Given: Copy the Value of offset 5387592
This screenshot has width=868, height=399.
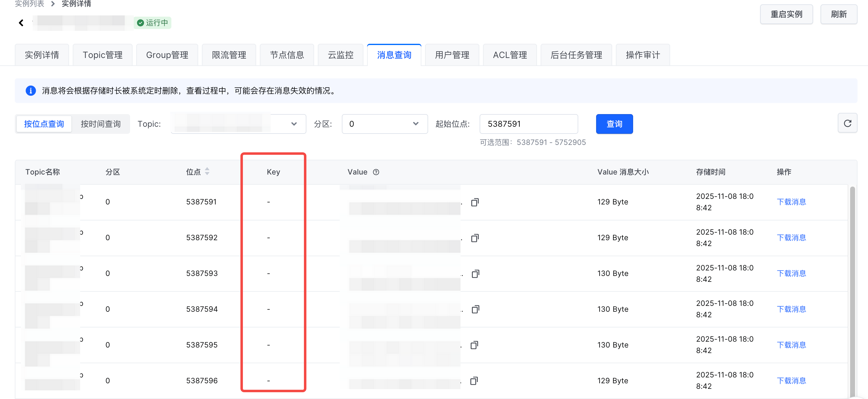Looking at the screenshot, I should pyautogui.click(x=475, y=238).
